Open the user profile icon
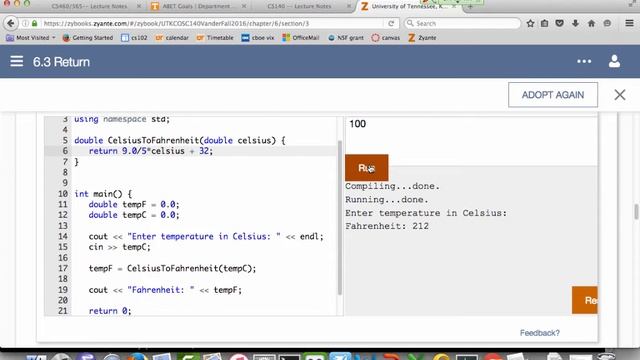 (x=614, y=61)
